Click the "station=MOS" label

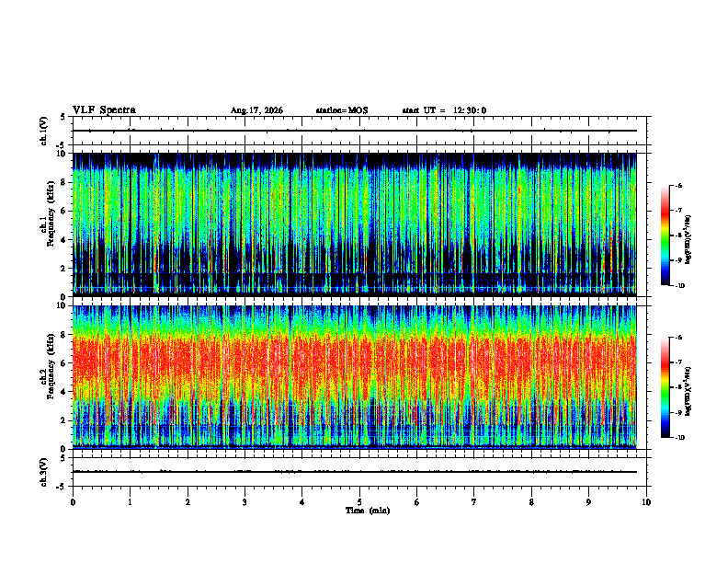[342, 110]
